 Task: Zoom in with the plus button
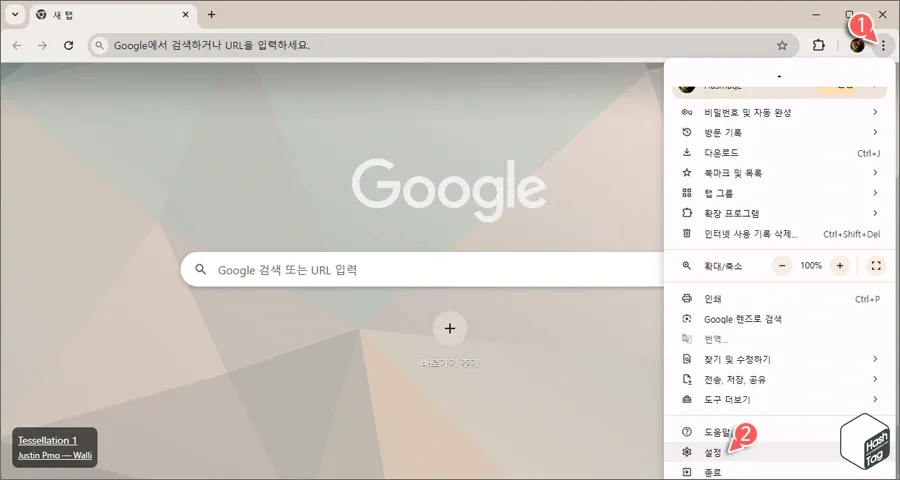pos(840,266)
